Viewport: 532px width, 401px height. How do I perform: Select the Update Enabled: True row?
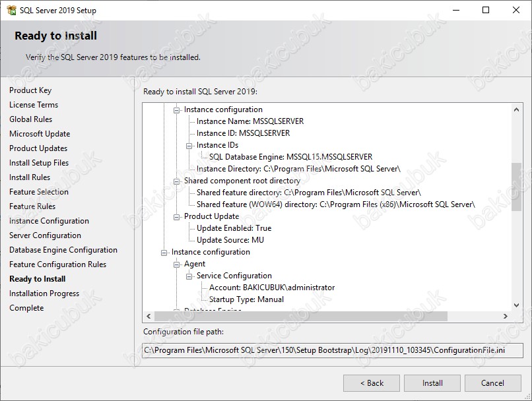click(234, 228)
